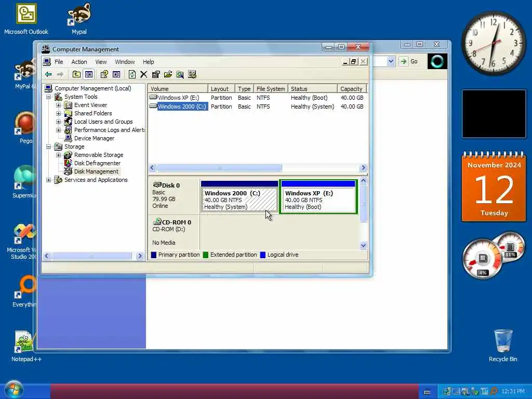Click the Computer Management console menu icon
Viewport: 532px width, 399px height.
47,62
